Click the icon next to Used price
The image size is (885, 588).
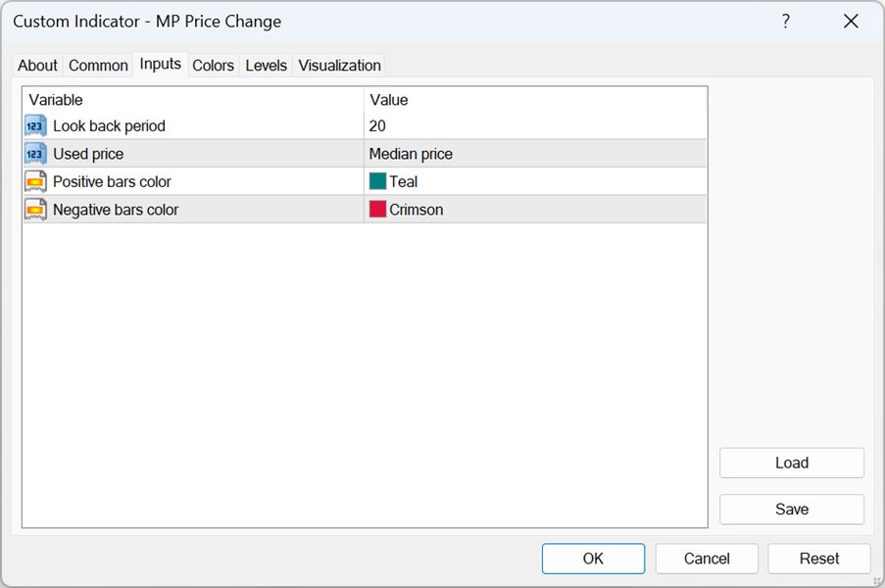(x=35, y=154)
